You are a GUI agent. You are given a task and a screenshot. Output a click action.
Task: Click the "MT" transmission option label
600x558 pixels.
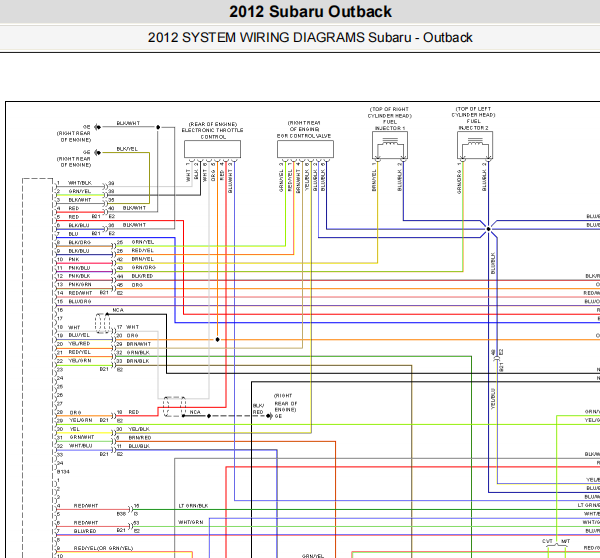pyautogui.click(x=566, y=541)
